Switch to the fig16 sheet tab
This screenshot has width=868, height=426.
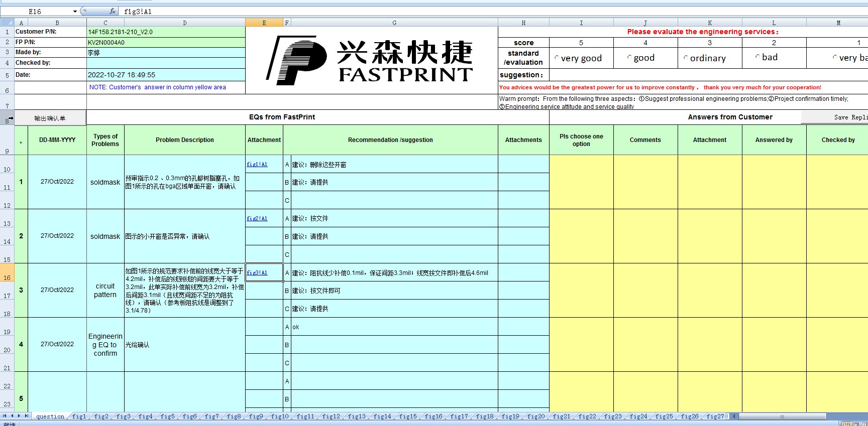433,416
